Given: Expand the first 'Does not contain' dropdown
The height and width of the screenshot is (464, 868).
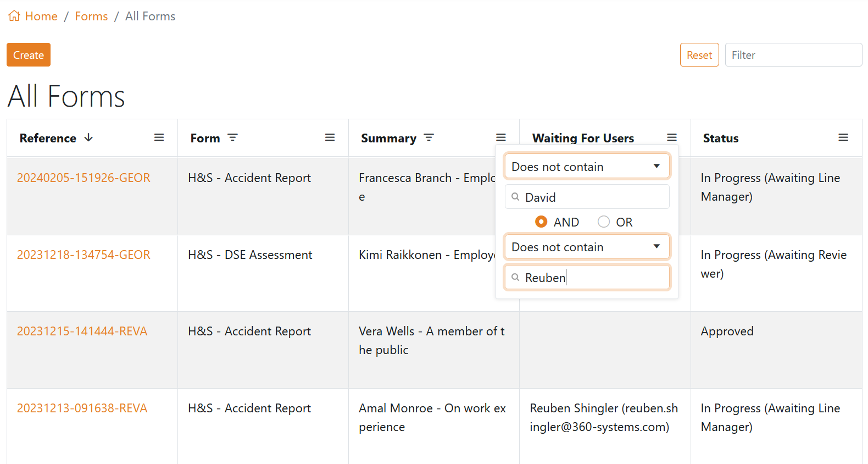Looking at the screenshot, I should click(x=587, y=167).
